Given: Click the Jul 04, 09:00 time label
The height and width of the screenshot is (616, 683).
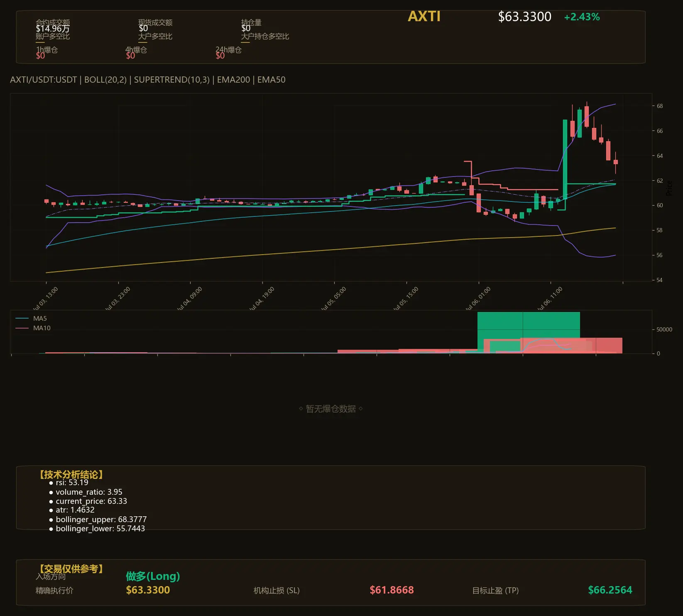Looking at the screenshot, I should point(189,299).
